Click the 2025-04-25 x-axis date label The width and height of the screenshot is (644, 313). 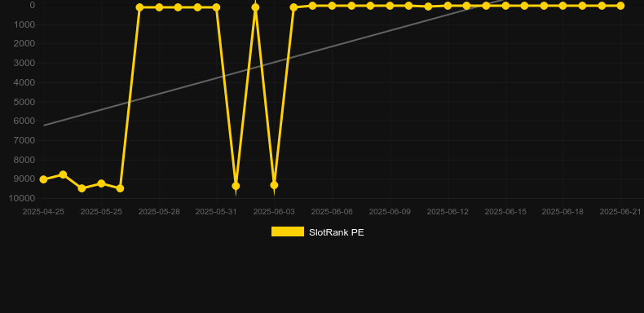coord(43,212)
